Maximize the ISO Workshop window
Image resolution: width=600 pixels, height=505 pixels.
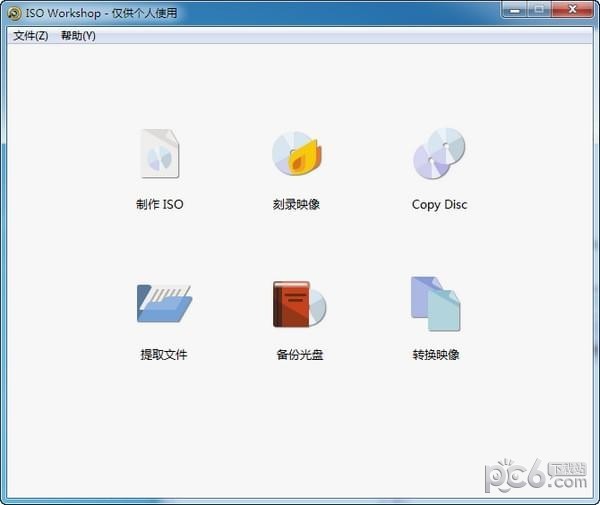click(540, 10)
